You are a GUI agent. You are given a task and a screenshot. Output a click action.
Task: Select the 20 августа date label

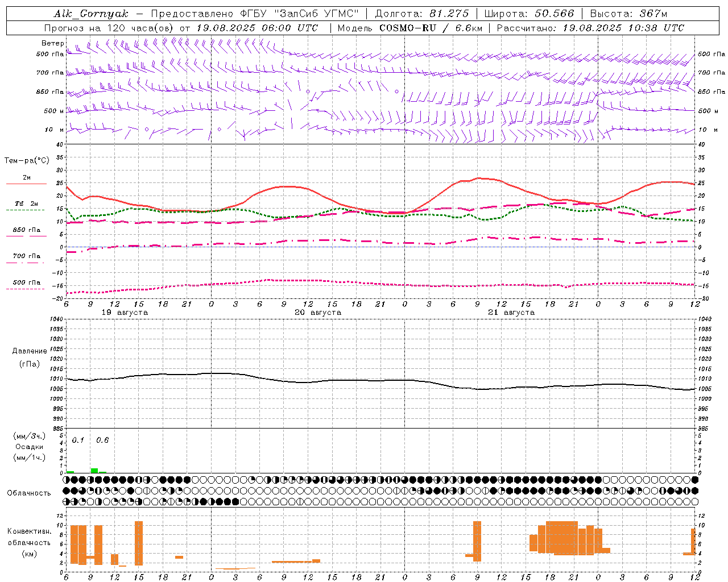pos(318,313)
